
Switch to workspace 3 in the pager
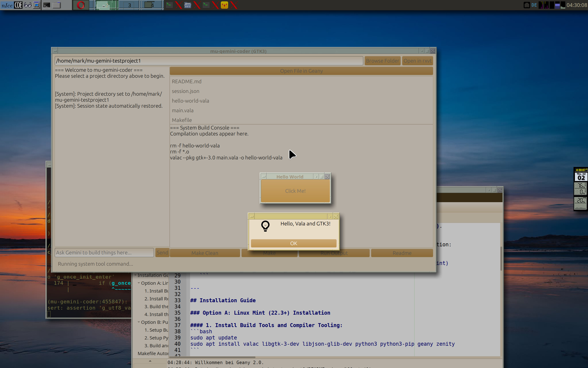(130, 5)
